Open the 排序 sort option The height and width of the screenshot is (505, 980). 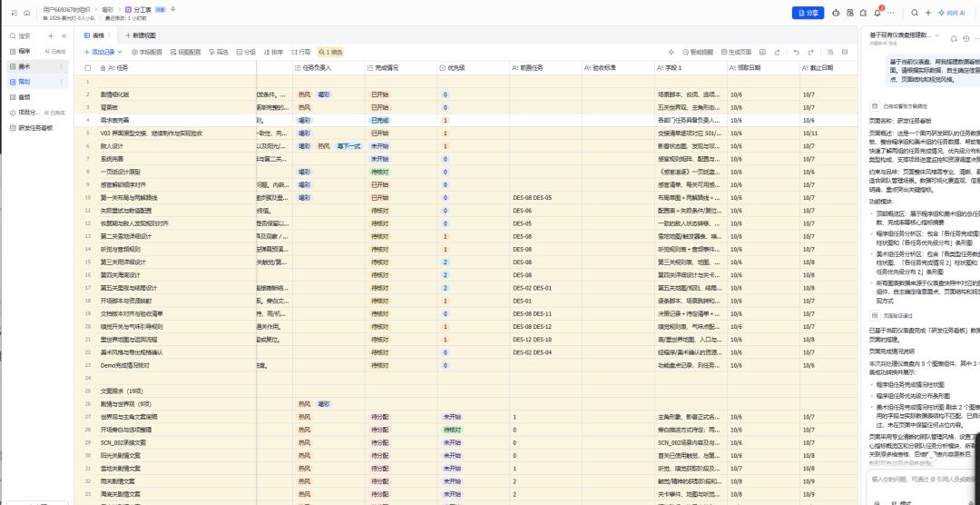coord(273,52)
